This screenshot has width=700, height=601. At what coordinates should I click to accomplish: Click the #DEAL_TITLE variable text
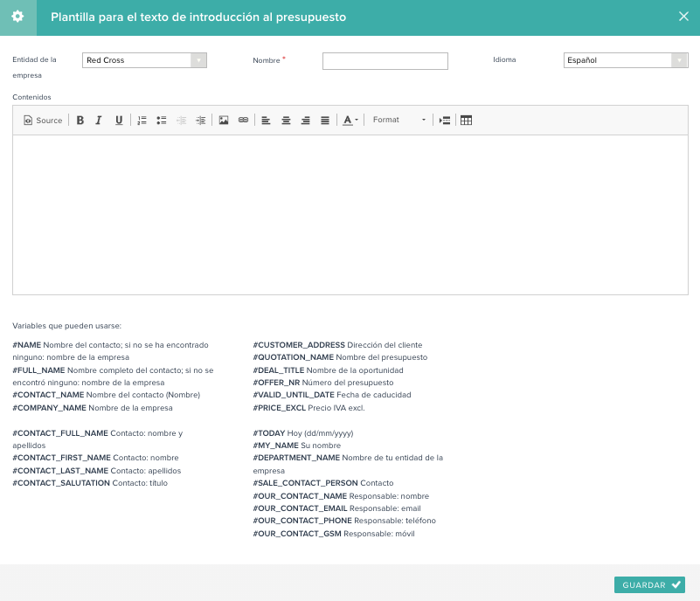pyautogui.click(x=279, y=370)
